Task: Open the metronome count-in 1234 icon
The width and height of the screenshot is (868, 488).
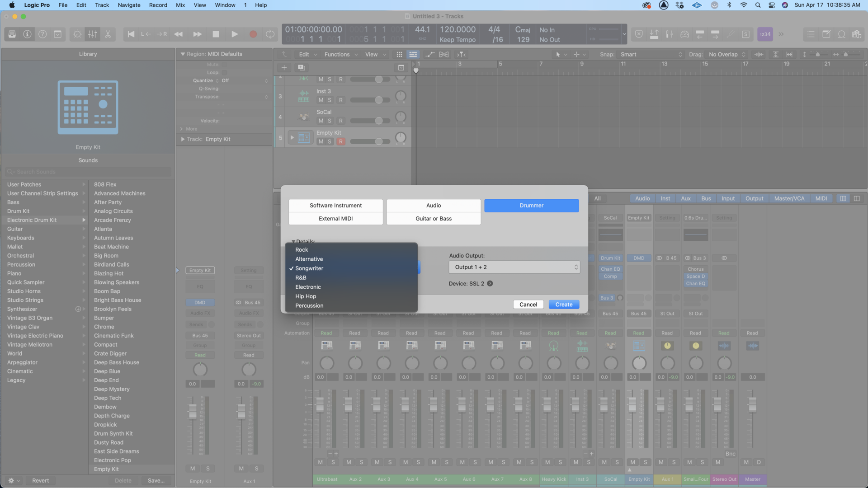Action: pos(764,34)
